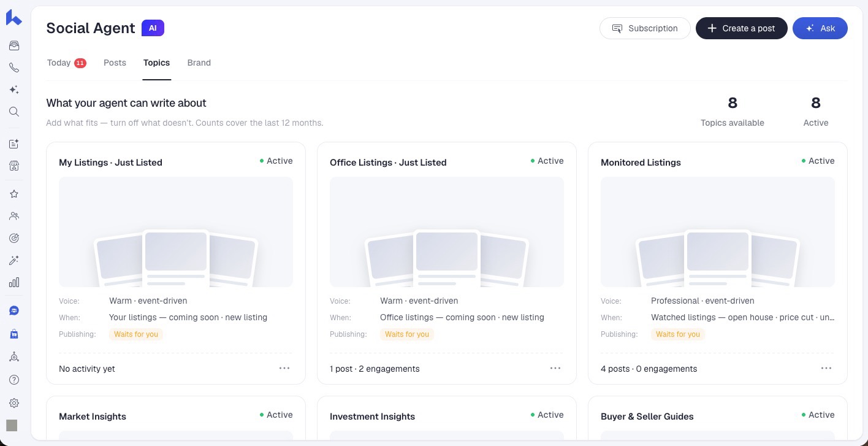Click 'Waits for you' on Office Listings card

pos(407,334)
